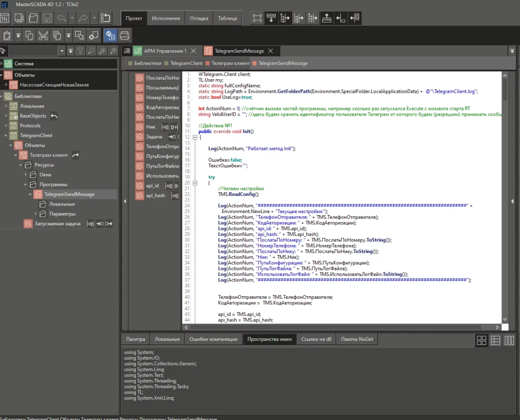
Task: Click the Open project folder icon
Action: tap(34, 18)
